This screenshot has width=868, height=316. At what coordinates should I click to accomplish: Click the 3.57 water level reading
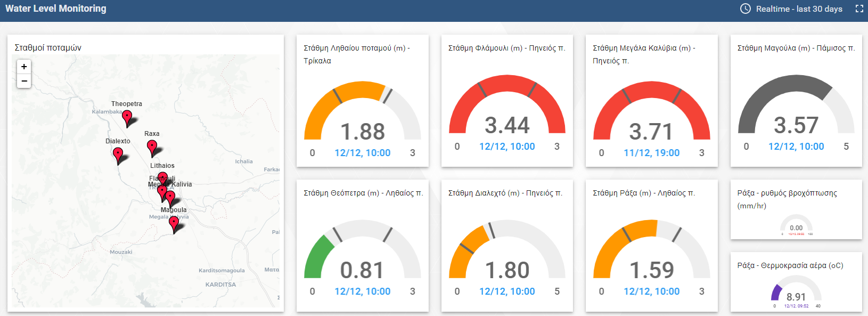click(x=796, y=125)
